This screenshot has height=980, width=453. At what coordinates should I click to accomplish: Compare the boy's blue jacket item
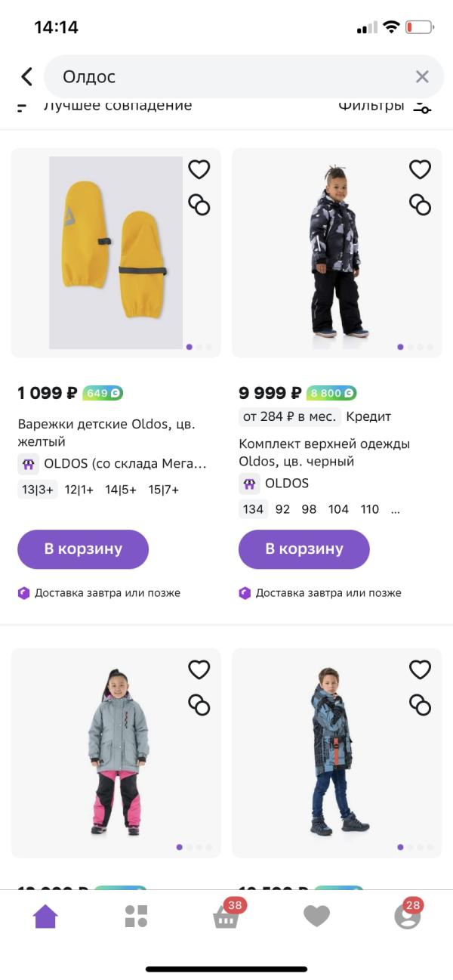coord(420,704)
